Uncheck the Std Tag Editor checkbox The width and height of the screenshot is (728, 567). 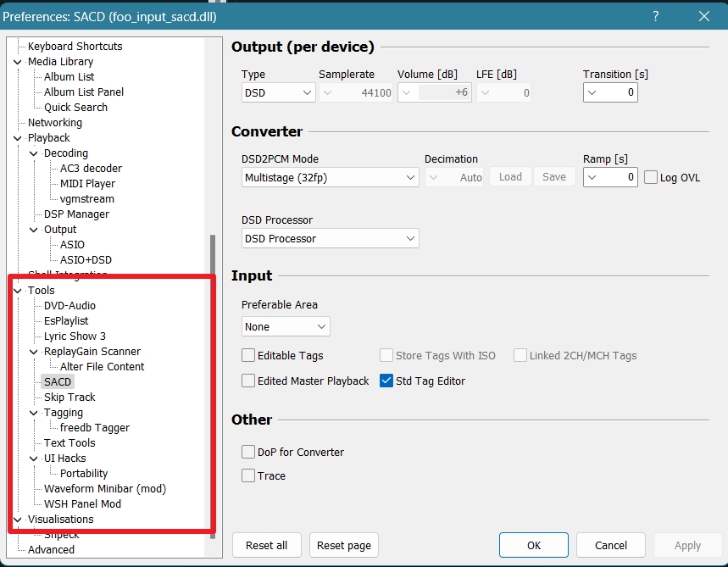(386, 381)
